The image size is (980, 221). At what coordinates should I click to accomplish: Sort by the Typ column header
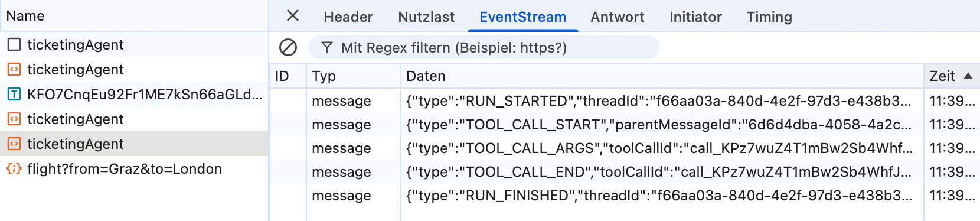coord(354,76)
